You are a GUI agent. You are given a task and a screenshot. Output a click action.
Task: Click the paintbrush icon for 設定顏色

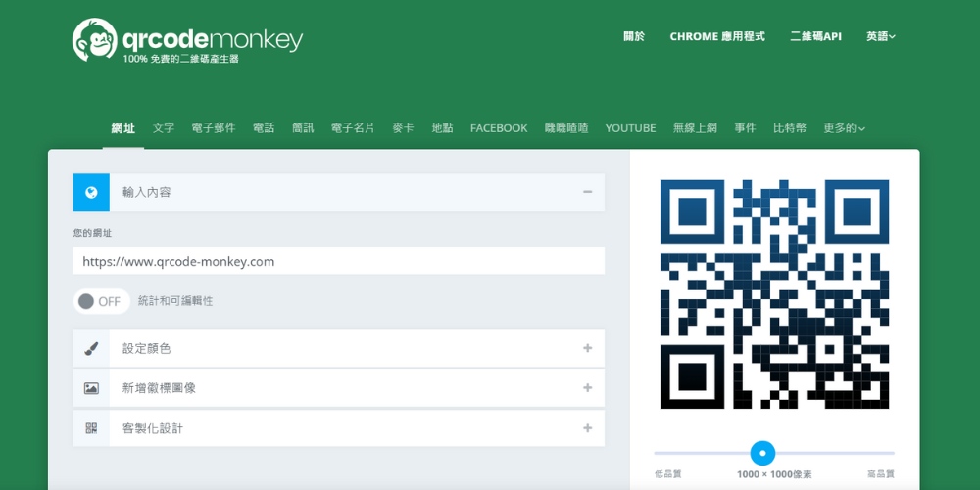[x=91, y=348]
